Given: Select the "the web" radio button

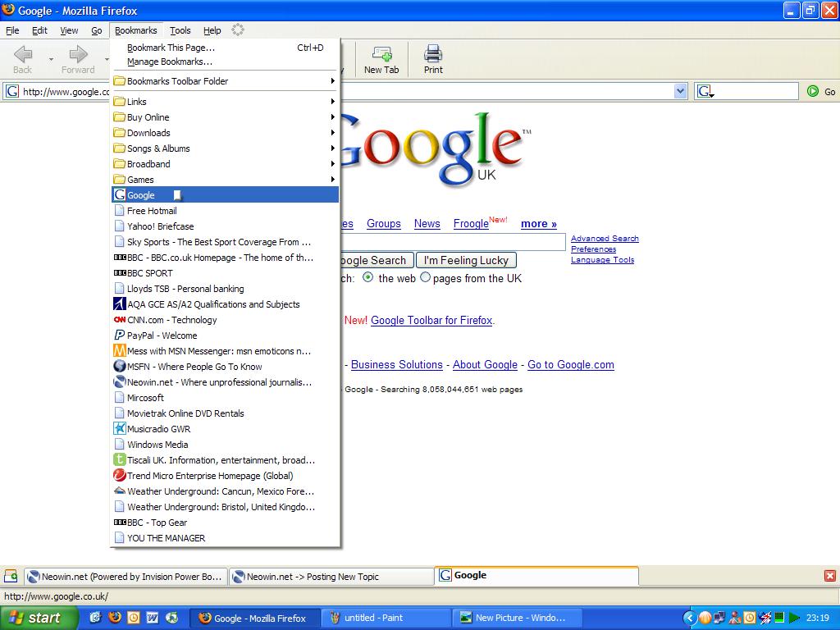Looking at the screenshot, I should pos(367,278).
